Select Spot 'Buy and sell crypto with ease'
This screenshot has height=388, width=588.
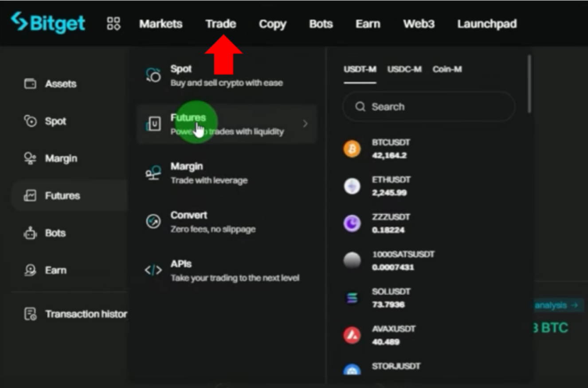point(226,75)
